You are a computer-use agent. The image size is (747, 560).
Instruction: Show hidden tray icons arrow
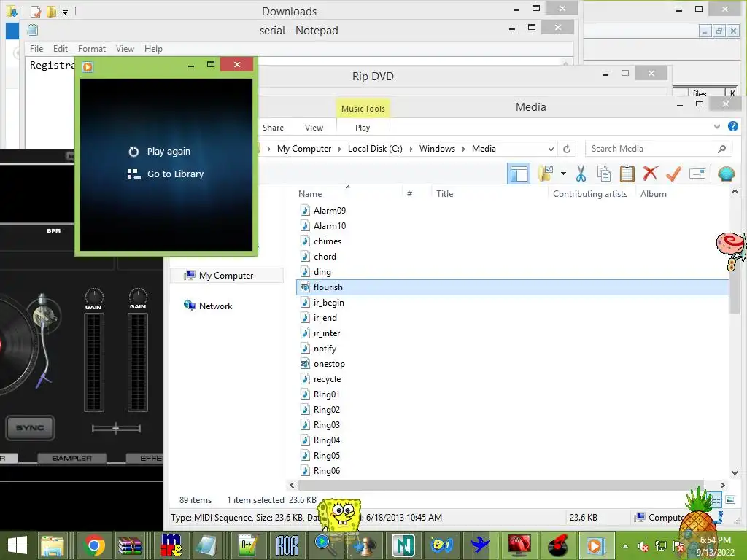(x=625, y=546)
